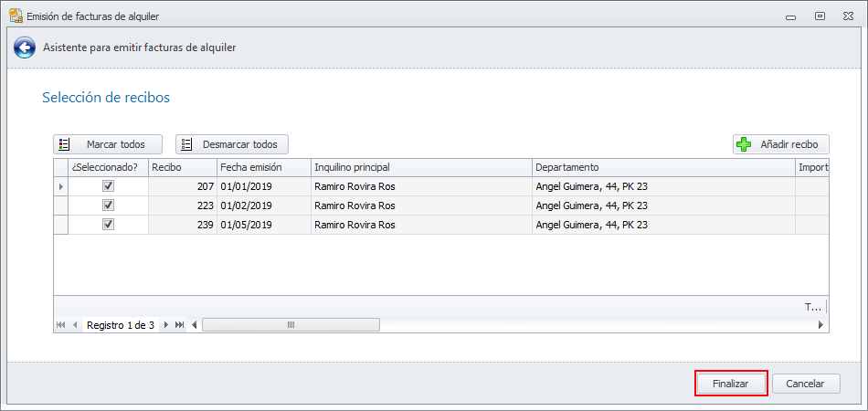Click the Cancelar button
Image resolution: width=868 pixels, height=411 pixels.
pyautogui.click(x=806, y=384)
